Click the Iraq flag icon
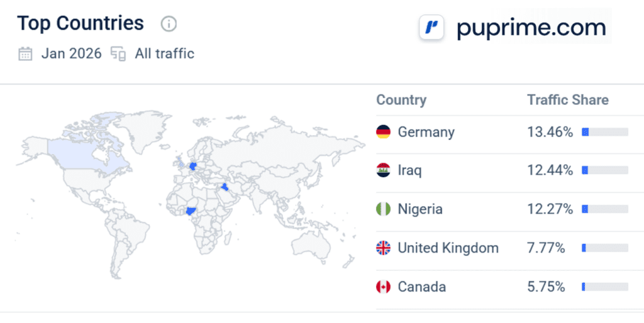This screenshot has height=323, width=644. (x=383, y=170)
